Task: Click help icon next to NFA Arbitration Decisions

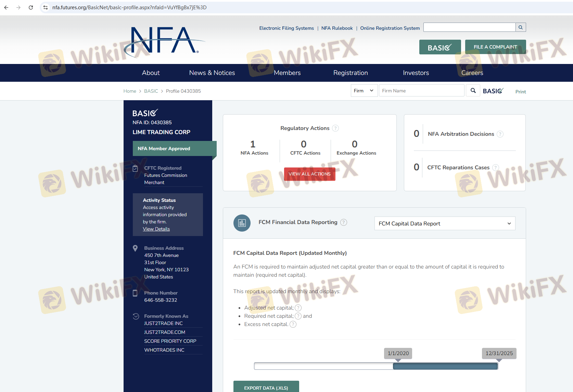Action: pyautogui.click(x=500, y=134)
